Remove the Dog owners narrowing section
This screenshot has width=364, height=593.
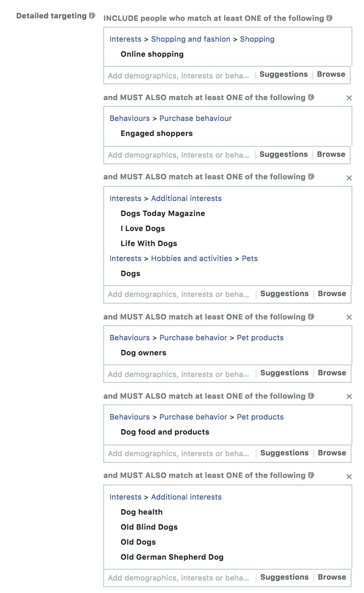[349, 317]
